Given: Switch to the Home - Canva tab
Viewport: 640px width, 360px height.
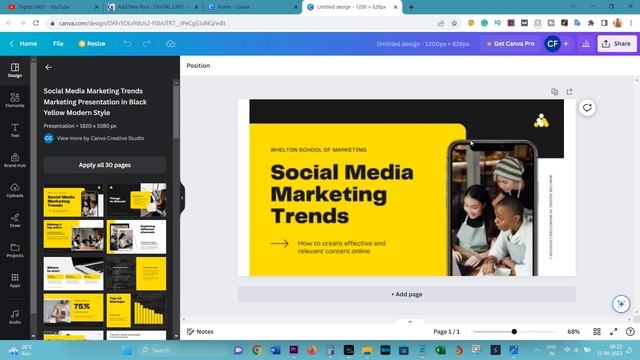Looking at the screenshot, I should (x=252, y=7).
